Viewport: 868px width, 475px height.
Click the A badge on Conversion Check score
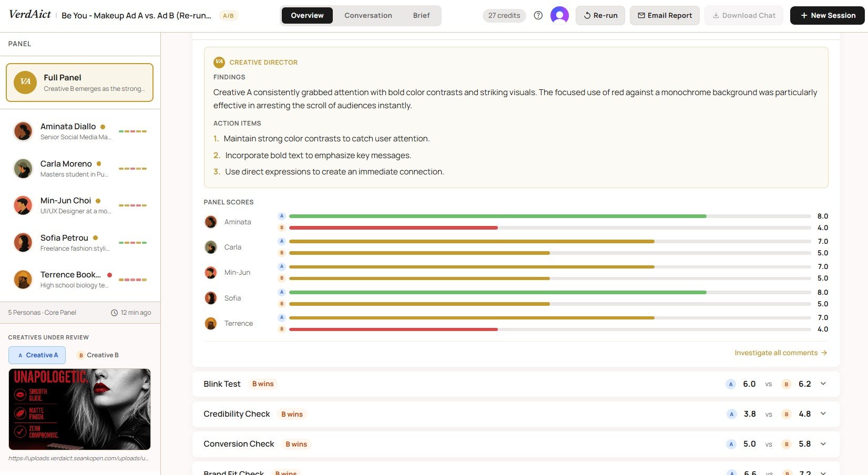731,444
